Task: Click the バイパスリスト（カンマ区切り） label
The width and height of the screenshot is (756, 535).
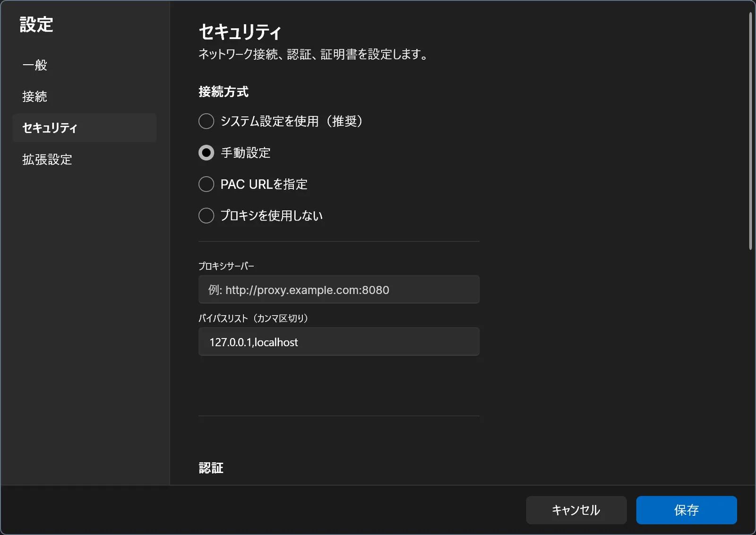Action: coord(253,318)
